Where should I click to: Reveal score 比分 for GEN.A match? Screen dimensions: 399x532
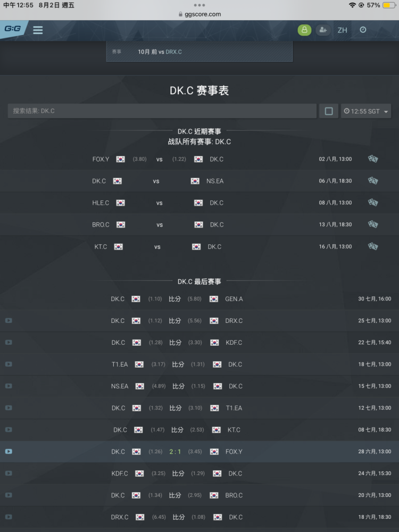174,299
